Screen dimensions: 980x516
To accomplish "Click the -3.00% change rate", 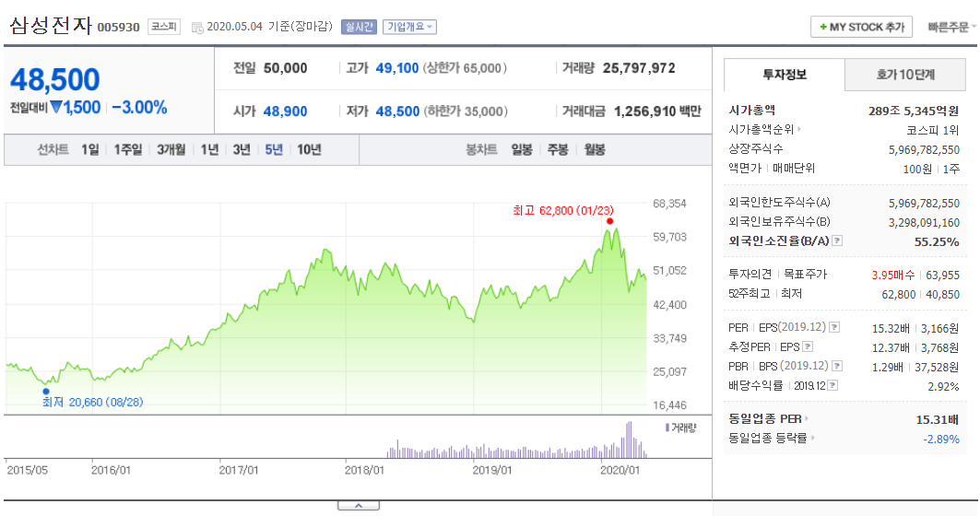I will (140, 108).
